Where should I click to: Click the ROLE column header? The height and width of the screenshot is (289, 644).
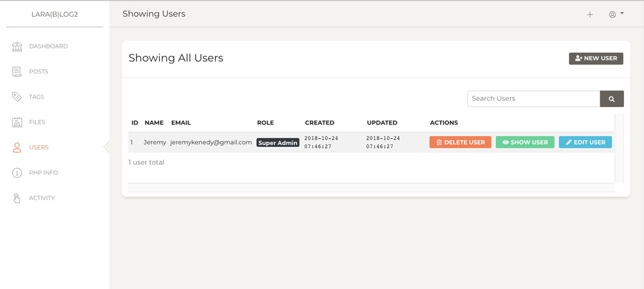(265, 123)
